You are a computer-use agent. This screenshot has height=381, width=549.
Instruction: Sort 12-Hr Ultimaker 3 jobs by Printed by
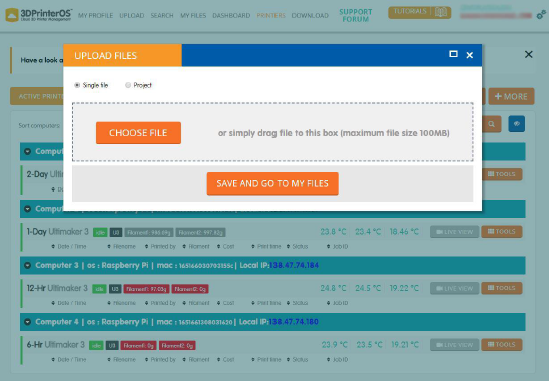point(160,303)
